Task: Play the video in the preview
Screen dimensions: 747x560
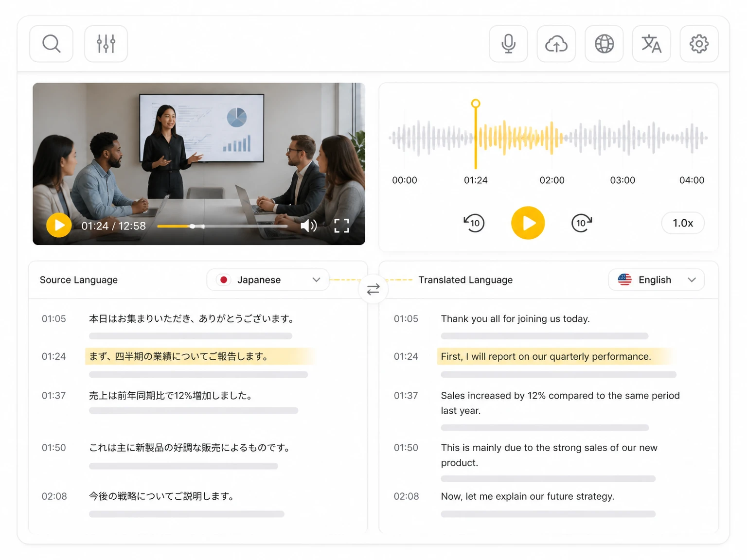Action: 59,226
